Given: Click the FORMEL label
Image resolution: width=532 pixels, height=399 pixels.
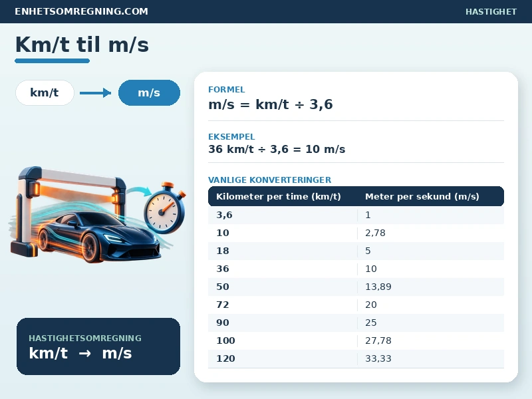Looking at the screenshot, I should [x=226, y=90].
